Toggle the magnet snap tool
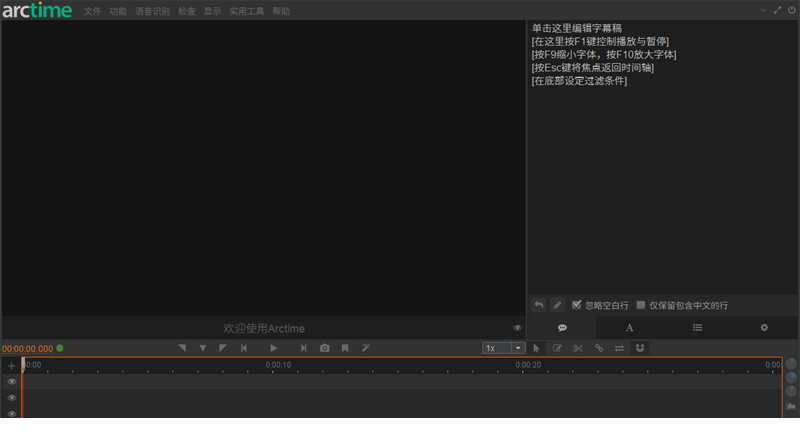800x434 pixels. point(640,348)
